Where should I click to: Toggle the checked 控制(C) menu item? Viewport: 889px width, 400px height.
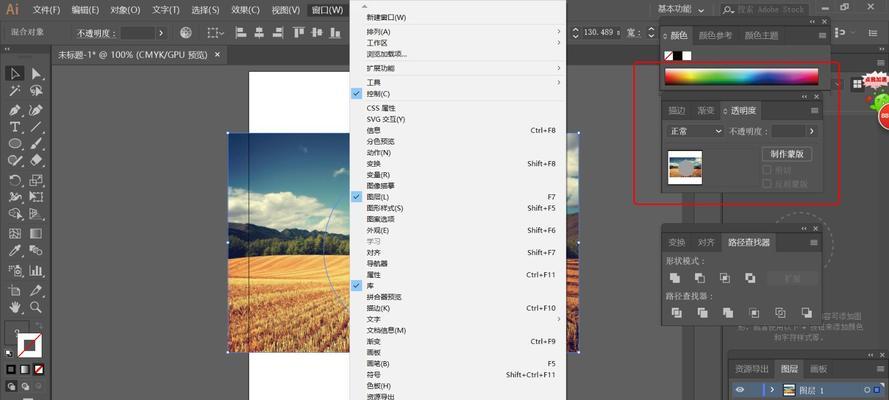click(x=458, y=93)
